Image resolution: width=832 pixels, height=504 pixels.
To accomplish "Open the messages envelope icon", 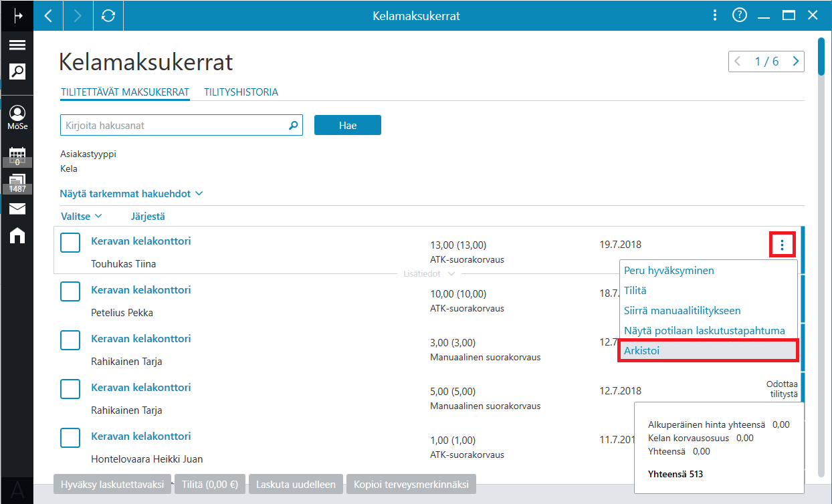I will tap(17, 209).
